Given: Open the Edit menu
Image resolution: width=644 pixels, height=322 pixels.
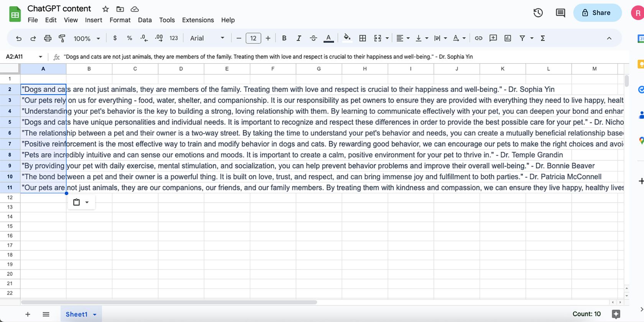Looking at the screenshot, I should pyautogui.click(x=51, y=20).
